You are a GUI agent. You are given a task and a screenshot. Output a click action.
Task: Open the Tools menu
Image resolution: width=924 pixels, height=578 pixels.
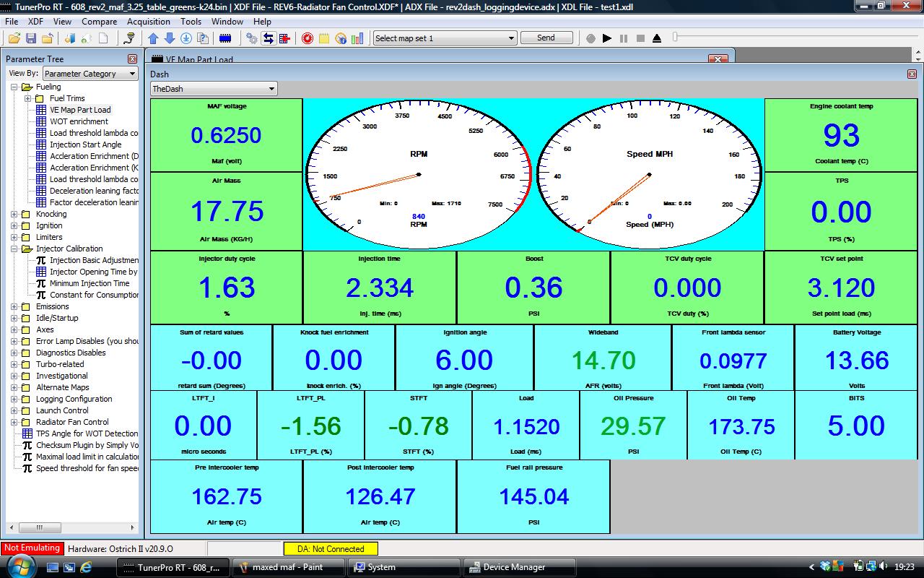coord(191,22)
